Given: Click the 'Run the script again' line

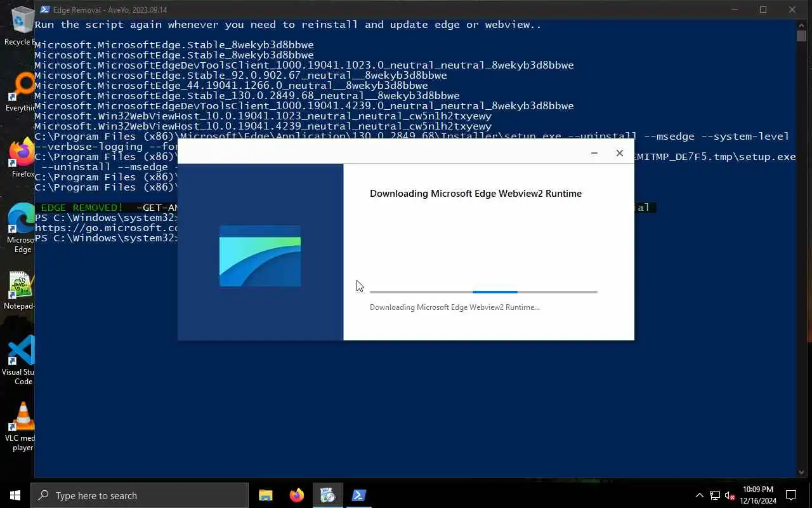Looking at the screenshot, I should pyautogui.click(x=288, y=25).
